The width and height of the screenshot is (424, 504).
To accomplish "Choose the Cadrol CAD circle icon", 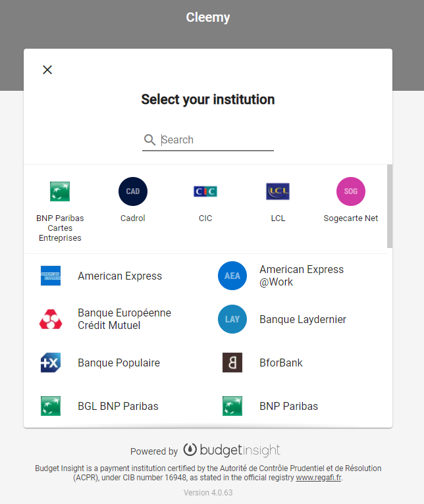I will click(x=133, y=191).
